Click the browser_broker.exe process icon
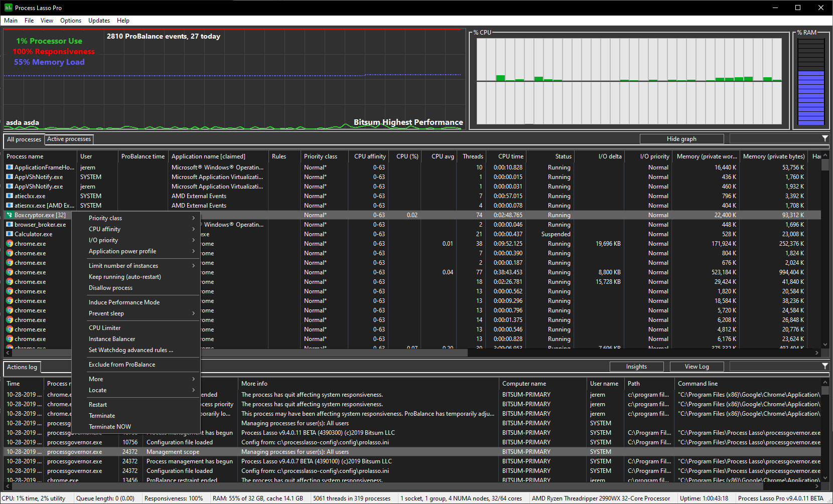 [x=10, y=225]
